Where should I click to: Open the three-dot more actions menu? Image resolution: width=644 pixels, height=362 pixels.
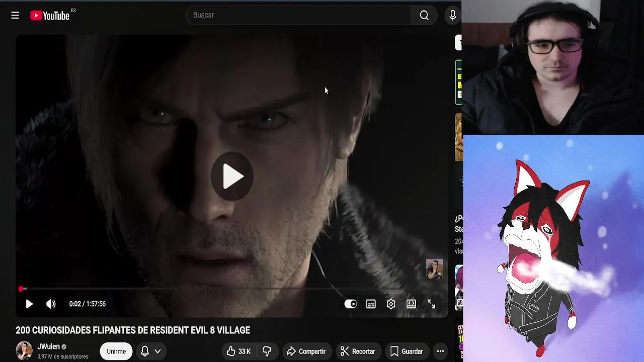click(440, 351)
